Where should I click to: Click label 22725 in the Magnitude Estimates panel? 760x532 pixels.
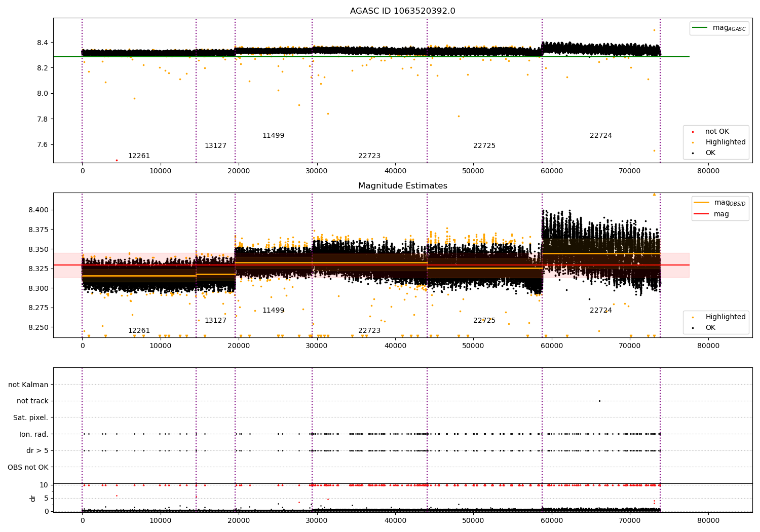484,320
